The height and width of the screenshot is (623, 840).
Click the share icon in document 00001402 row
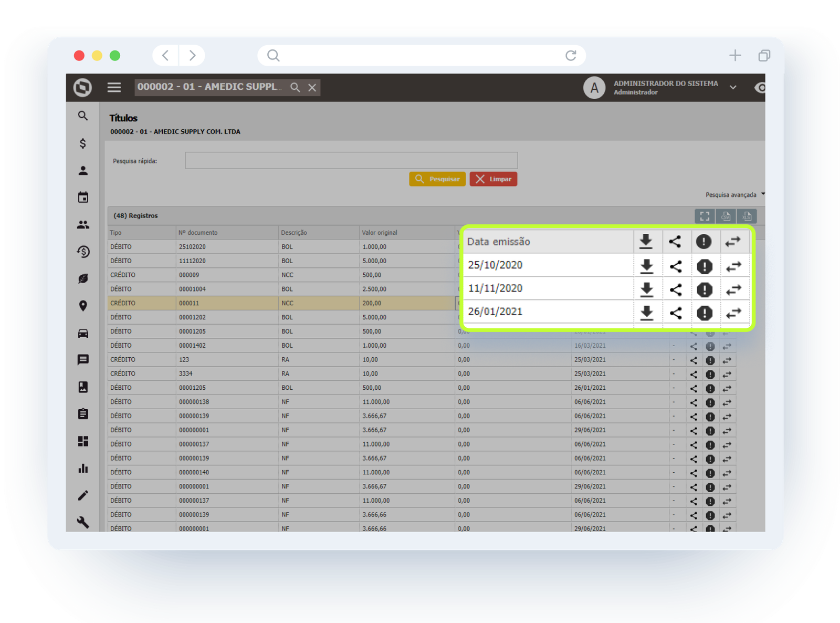pyautogui.click(x=694, y=346)
